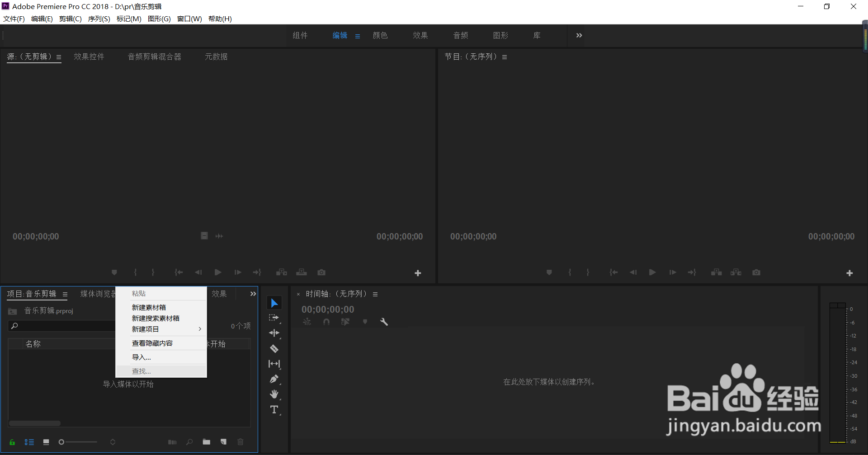Open Source monitor button editor plus
The width and height of the screenshot is (868, 455).
coord(418,273)
